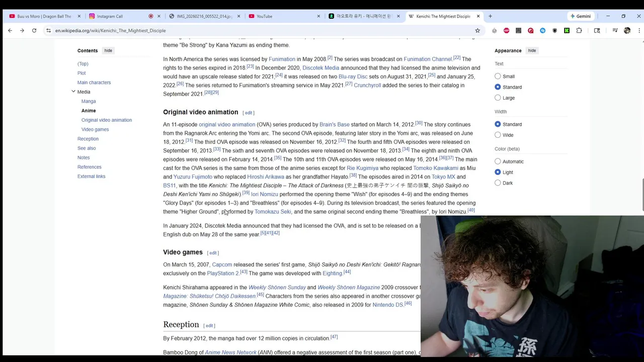Screen dimensions: 644x362
Task: Open the dark square extension icon
Action: (518, 31)
